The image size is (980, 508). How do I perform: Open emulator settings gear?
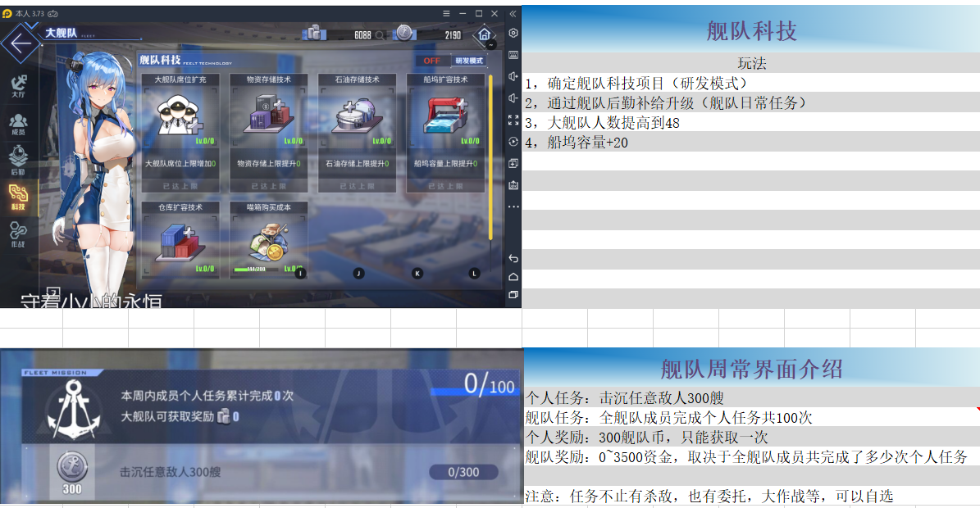coord(513,33)
